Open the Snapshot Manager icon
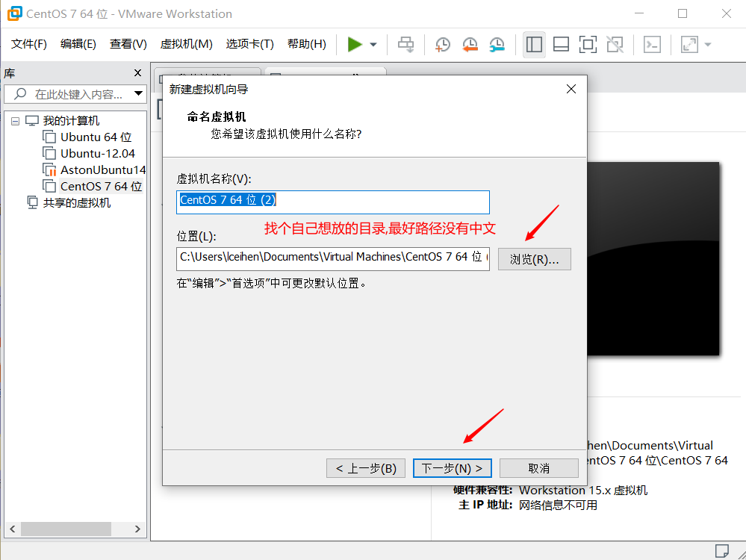The width and height of the screenshot is (746, 560). tap(497, 45)
